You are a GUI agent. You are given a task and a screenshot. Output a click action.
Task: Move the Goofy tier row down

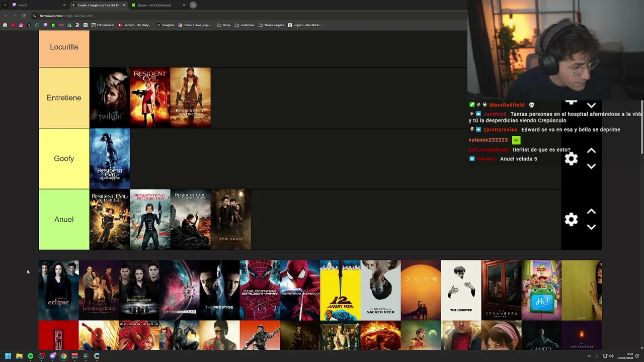click(x=591, y=166)
